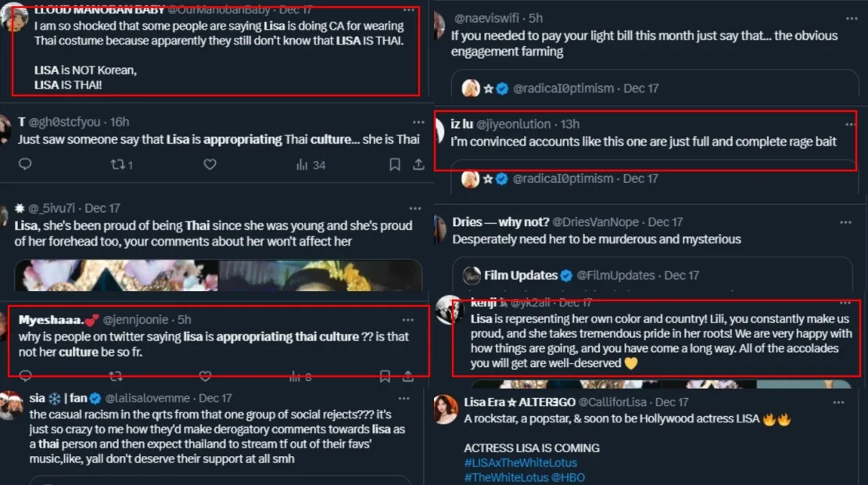Like the @gh0stcfyou tweet

tap(210, 164)
